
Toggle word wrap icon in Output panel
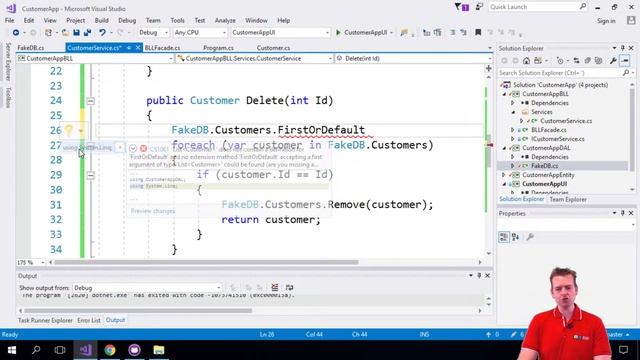click(x=289, y=287)
